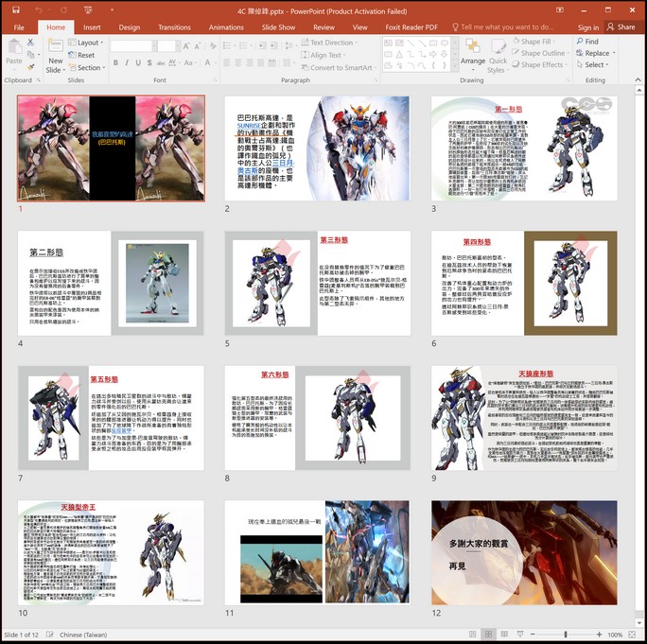Start Slide Show icon in status bar

[x=520, y=635]
